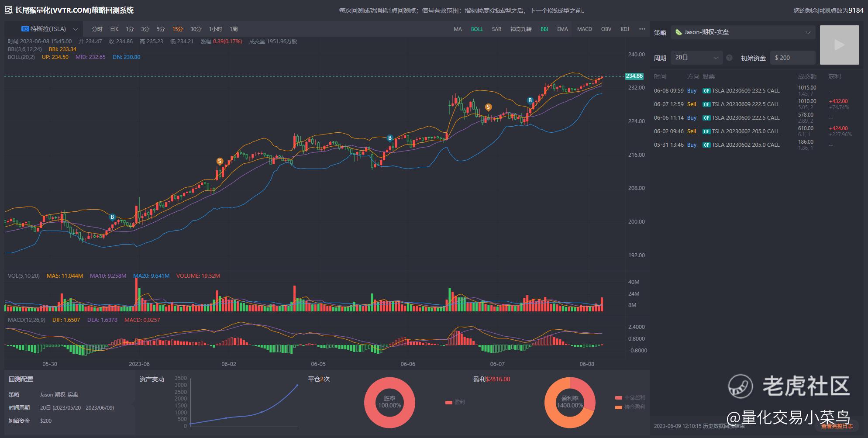This screenshot has width=868, height=438.
Task: Select the 15分 timeframe
Action: point(178,29)
